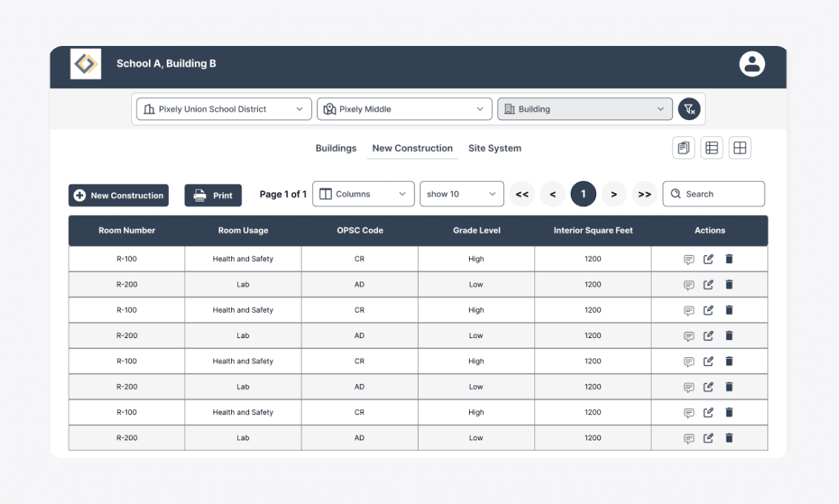Open the Columns selector dropdown
Viewport: 839px width, 504px height.
tap(363, 194)
